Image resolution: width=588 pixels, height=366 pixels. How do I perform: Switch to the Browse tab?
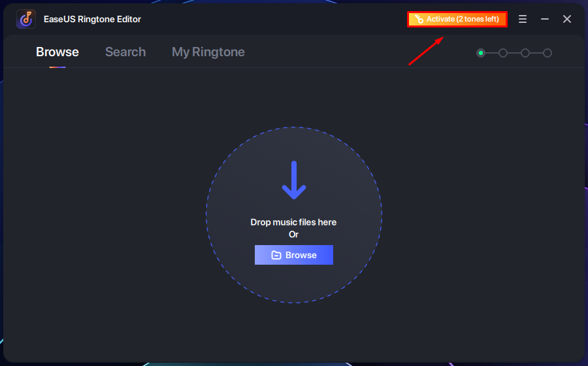57,52
